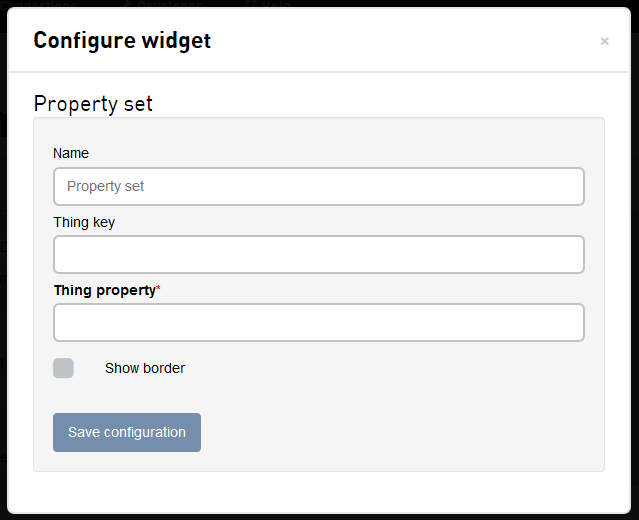Image resolution: width=639 pixels, height=520 pixels.
Task: Click the red required asterisk marker
Action: point(158,289)
